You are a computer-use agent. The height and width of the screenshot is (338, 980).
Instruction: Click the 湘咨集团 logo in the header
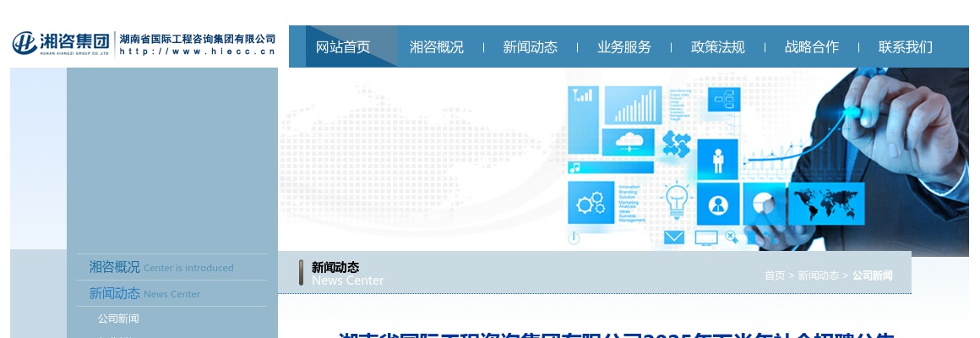(x=61, y=42)
